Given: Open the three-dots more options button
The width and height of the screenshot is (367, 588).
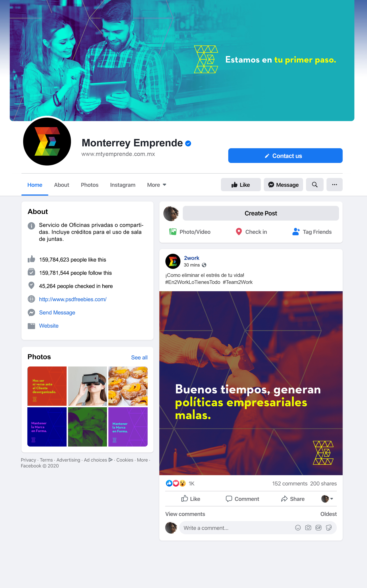Looking at the screenshot, I should [335, 185].
